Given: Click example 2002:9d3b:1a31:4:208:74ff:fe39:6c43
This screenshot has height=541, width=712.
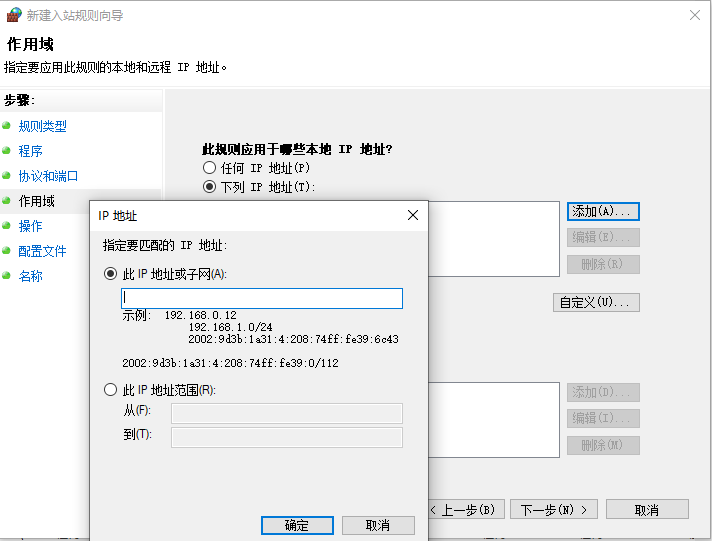Looking at the screenshot, I should click(x=293, y=339).
